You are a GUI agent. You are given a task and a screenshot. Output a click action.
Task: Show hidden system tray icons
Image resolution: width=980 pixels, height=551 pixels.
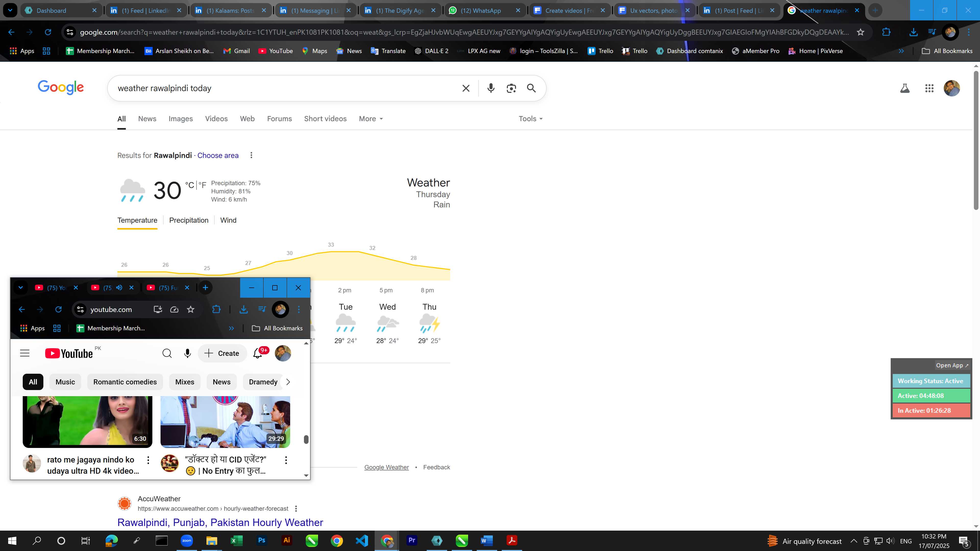click(854, 541)
